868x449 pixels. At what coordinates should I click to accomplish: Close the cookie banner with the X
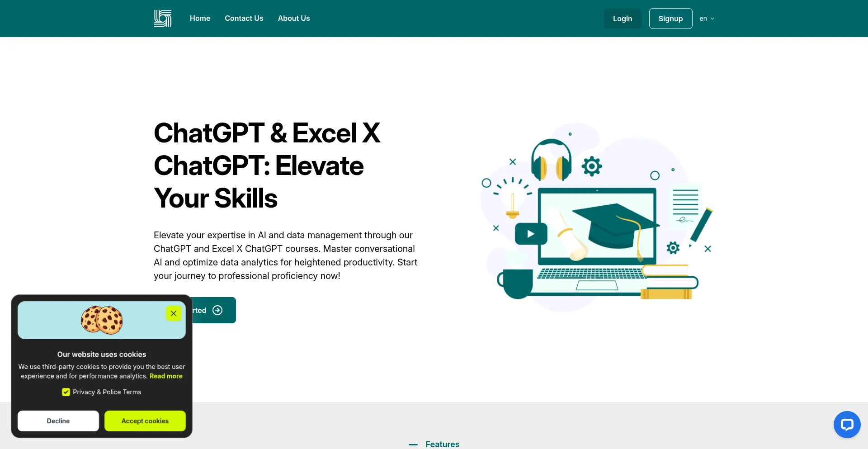coord(174,313)
